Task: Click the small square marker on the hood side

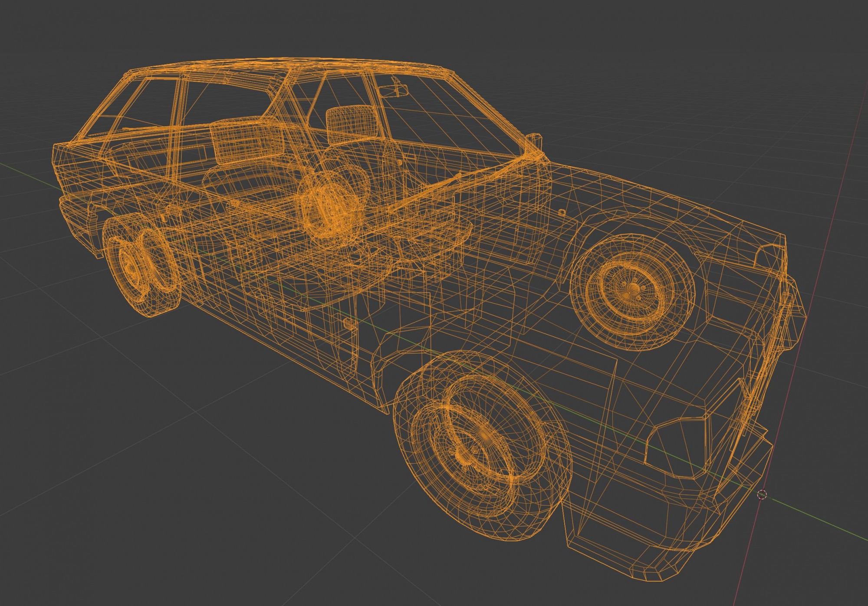Action: (562, 212)
